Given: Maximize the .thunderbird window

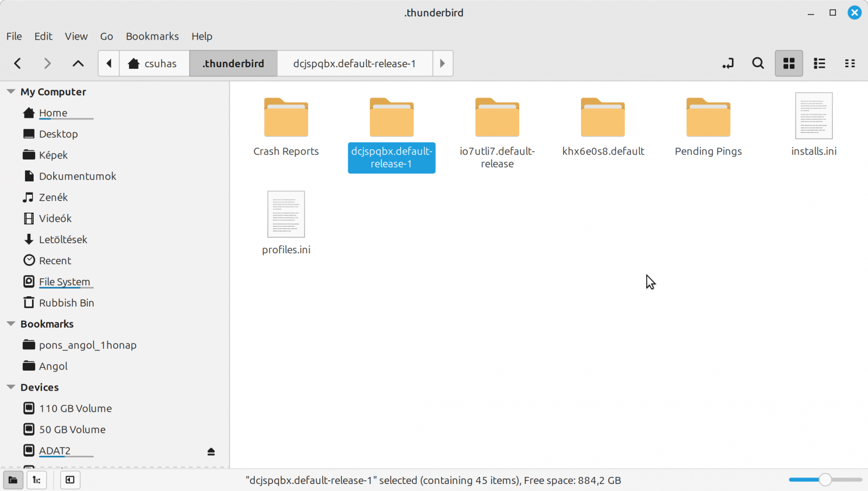Looking at the screenshot, I should tap(833, 12).
